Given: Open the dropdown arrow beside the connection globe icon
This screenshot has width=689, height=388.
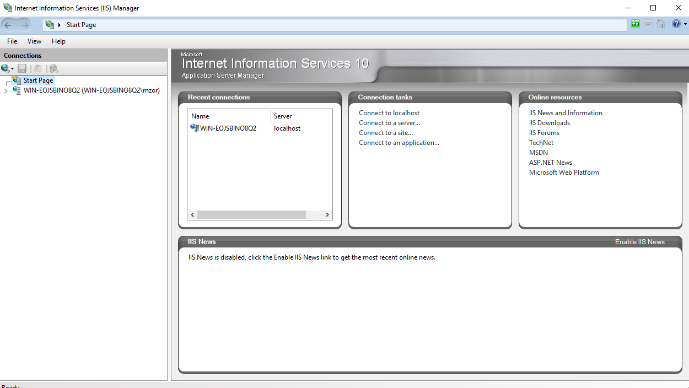Looking at the screenshot, I should tap(12, 69).
